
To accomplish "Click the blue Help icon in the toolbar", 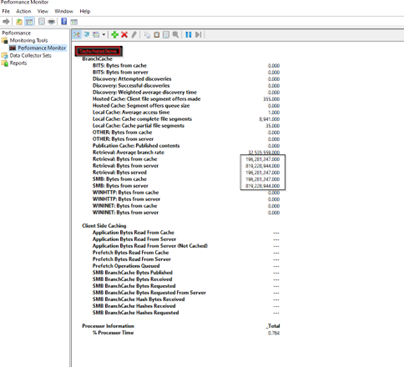I will [x=64, y=22].
